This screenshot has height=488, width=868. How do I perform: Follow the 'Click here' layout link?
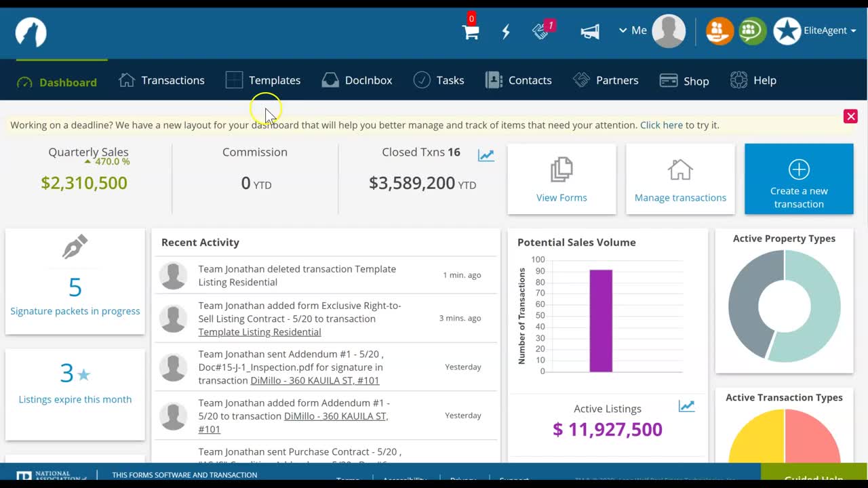pyautogui.click(x=661, y=125)
